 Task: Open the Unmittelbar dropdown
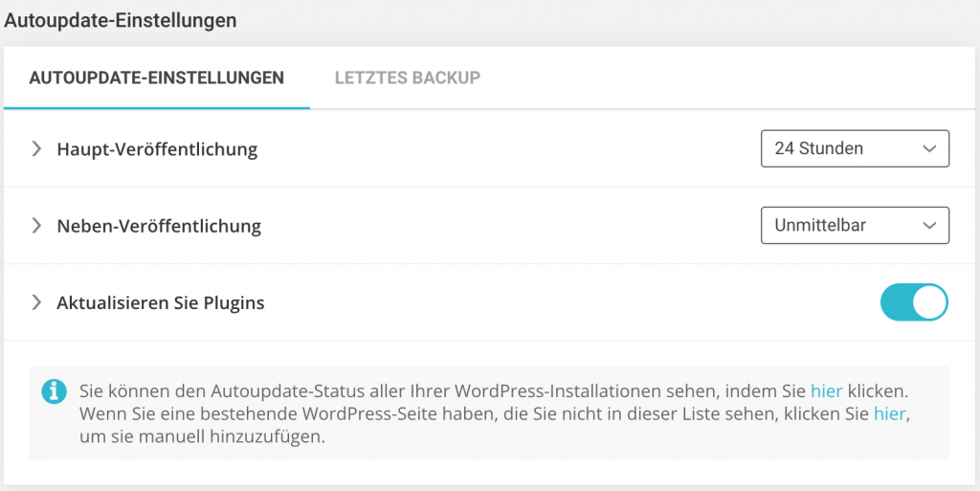click(855, 226)
